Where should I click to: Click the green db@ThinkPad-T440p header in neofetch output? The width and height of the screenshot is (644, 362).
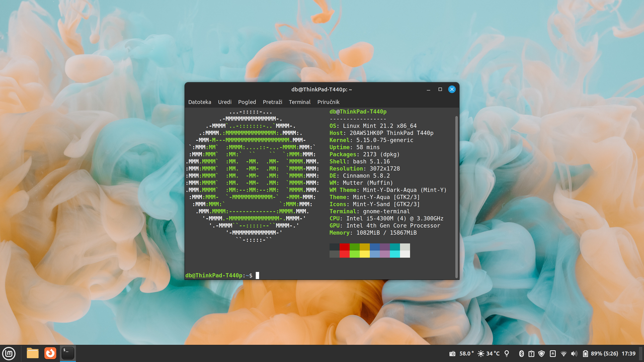pos(358,112)
